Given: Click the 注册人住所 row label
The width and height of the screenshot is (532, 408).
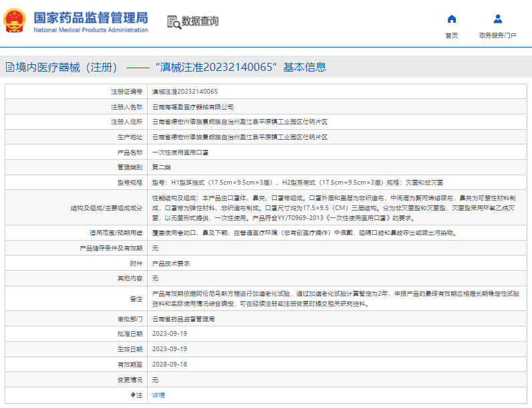Looking at the screenshot, I should click(127, 122).
